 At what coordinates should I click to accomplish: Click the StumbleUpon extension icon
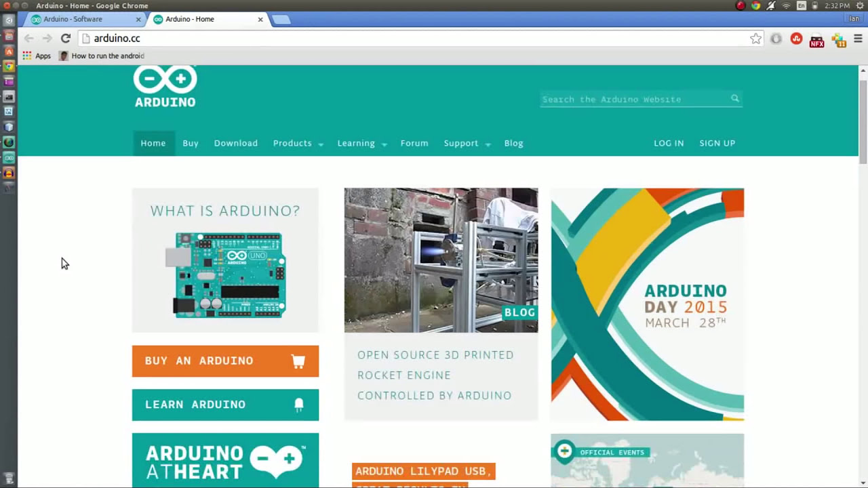pos(796,39)
